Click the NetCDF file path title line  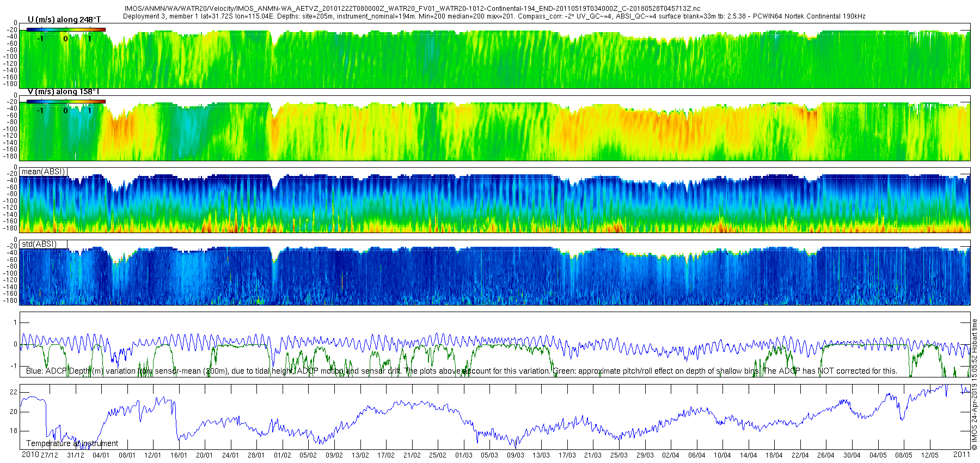(x=412, y=9)
